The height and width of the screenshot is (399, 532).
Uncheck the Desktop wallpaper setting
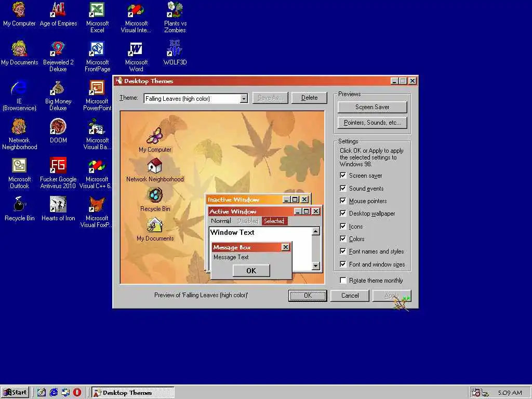pos(343,214)
